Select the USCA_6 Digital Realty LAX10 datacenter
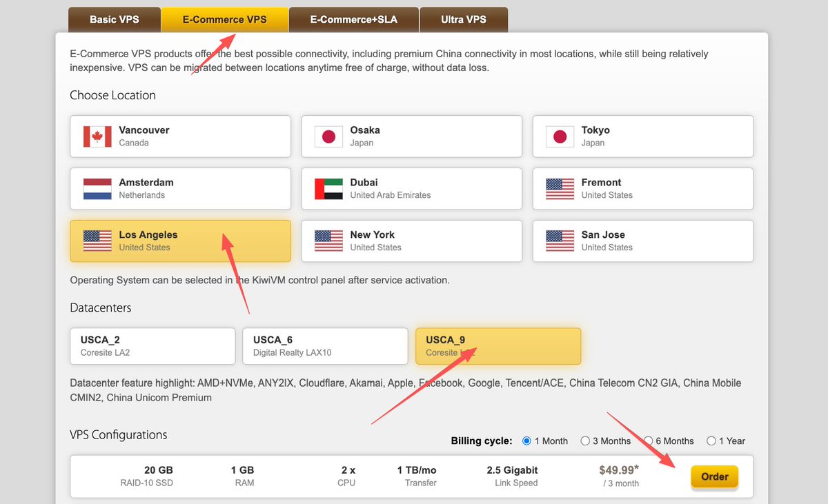Screen dimensions: 828x504 [x=325, y=346]
